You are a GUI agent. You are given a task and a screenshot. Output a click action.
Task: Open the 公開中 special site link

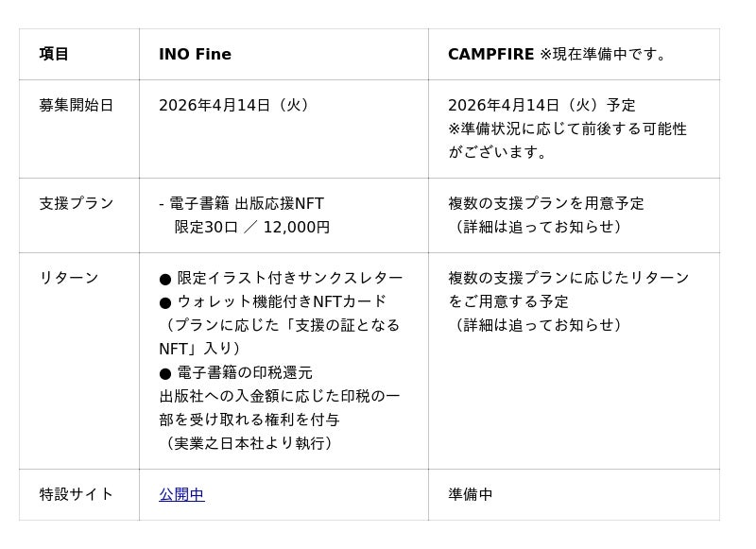pos(181,494)
